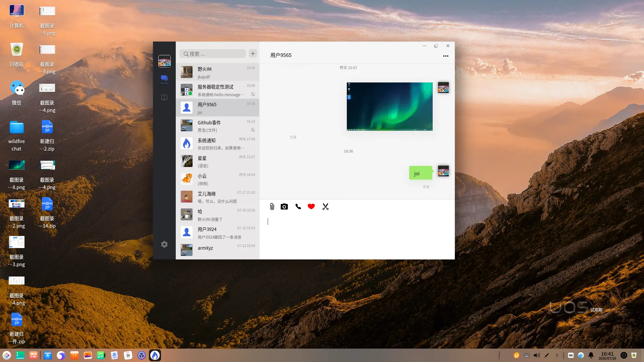Screen dimensions: 644x362
Task: Open stickers with the red heart icon
Action: [311, 206]
